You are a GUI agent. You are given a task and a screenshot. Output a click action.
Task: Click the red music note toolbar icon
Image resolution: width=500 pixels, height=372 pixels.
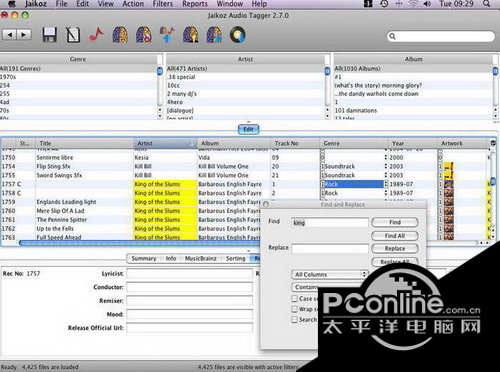tap(96, 35)
